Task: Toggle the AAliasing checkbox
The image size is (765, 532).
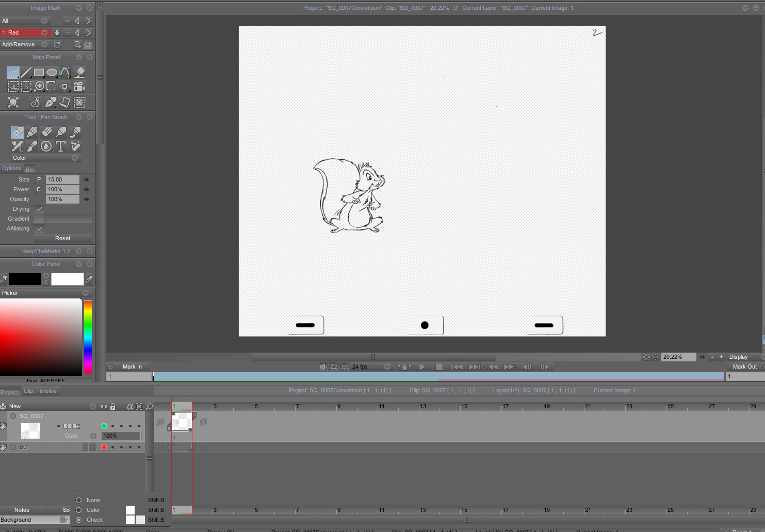Action: pyautogui.click(x=39, y=228)
